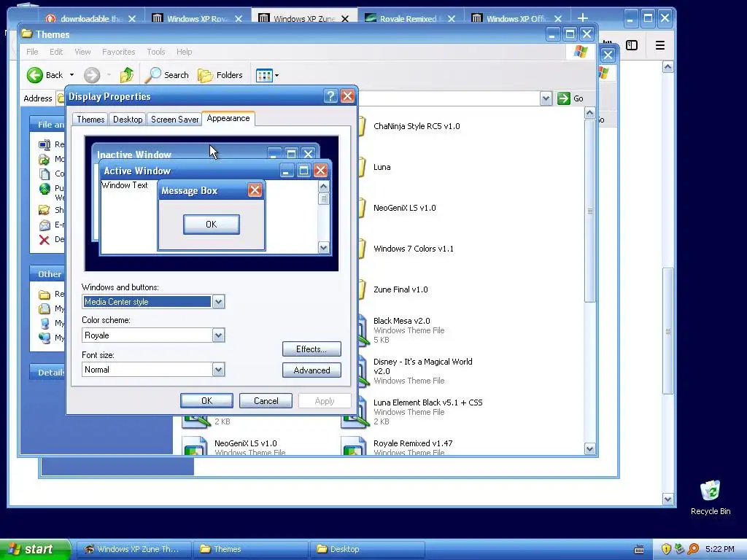The height and width of the screenshot is (560, 747).
Task: Switch to Desktop taskbar button
Action: pos(367,549)
